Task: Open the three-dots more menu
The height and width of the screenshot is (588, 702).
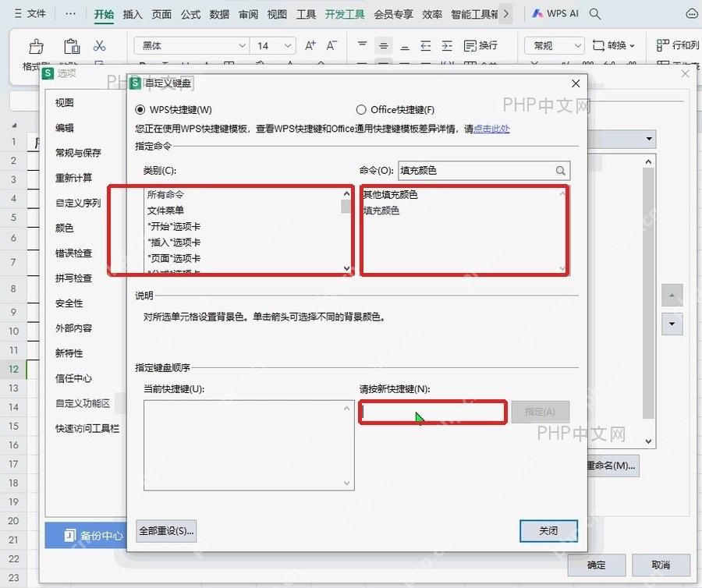Action: point(70,14)
